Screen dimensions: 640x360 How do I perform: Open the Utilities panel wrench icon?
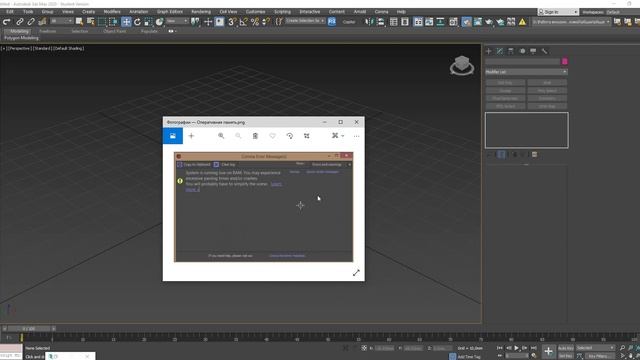(544, 51)
